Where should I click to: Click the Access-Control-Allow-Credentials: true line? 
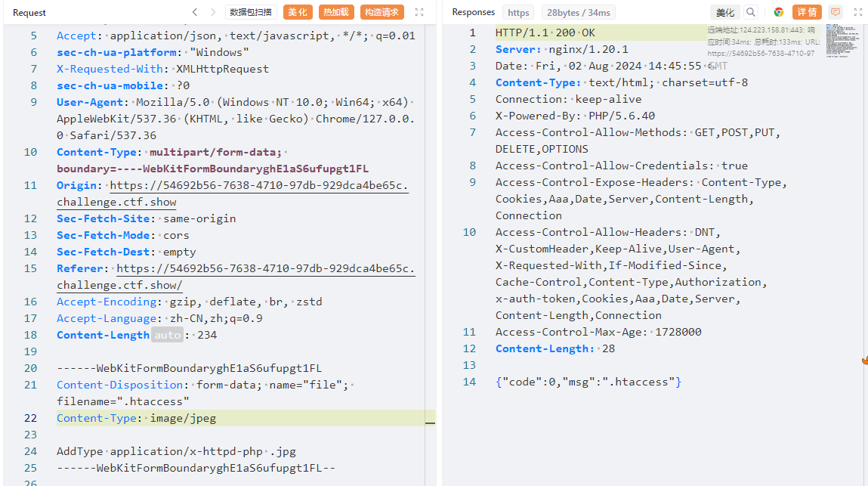point(622,166)
